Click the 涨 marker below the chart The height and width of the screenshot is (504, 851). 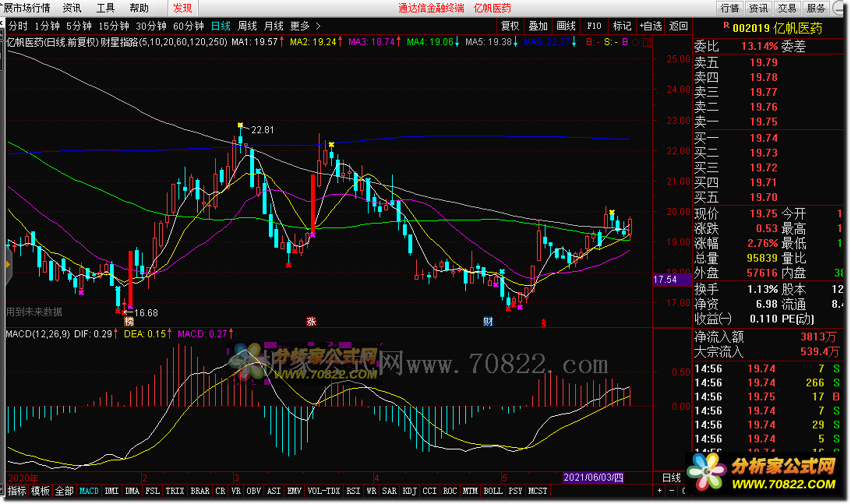tap(311, 321)
